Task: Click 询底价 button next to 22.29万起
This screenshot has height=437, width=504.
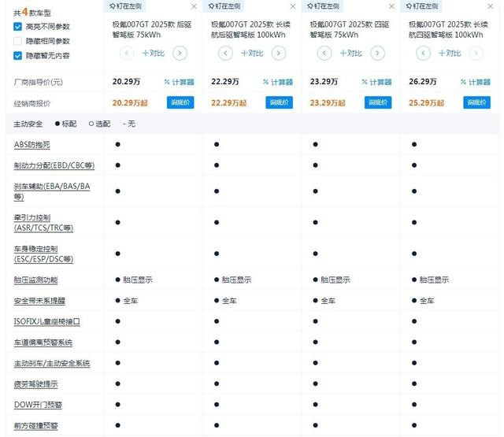Action: coord(280,102)
